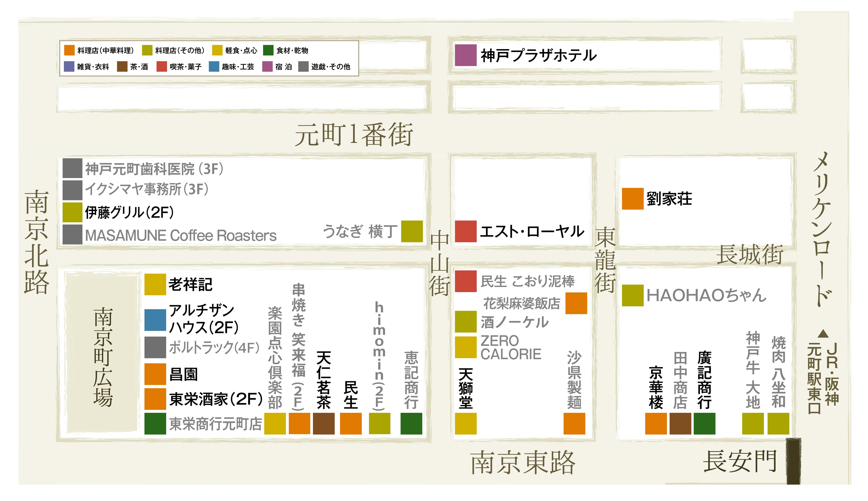Select the 伊藤グリル(2F) olive marker
This screenshot has height=501, width=868.
click(x=72, y=212)
